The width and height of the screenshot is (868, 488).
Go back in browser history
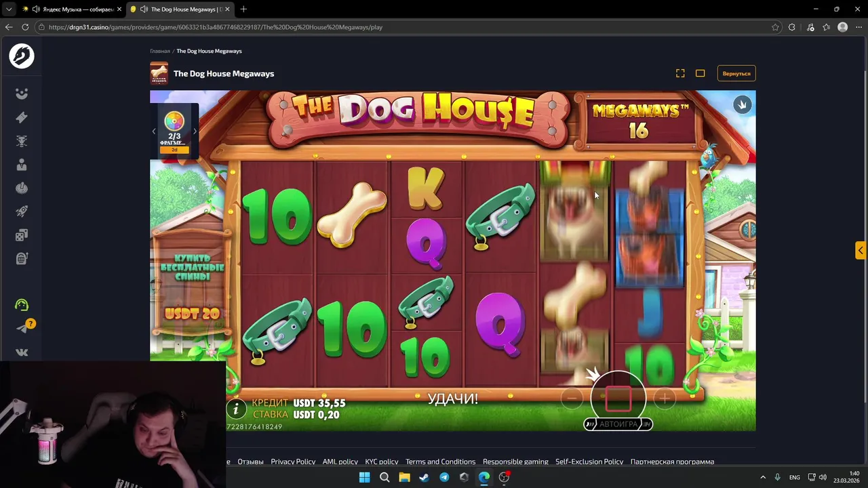point(9,27)
